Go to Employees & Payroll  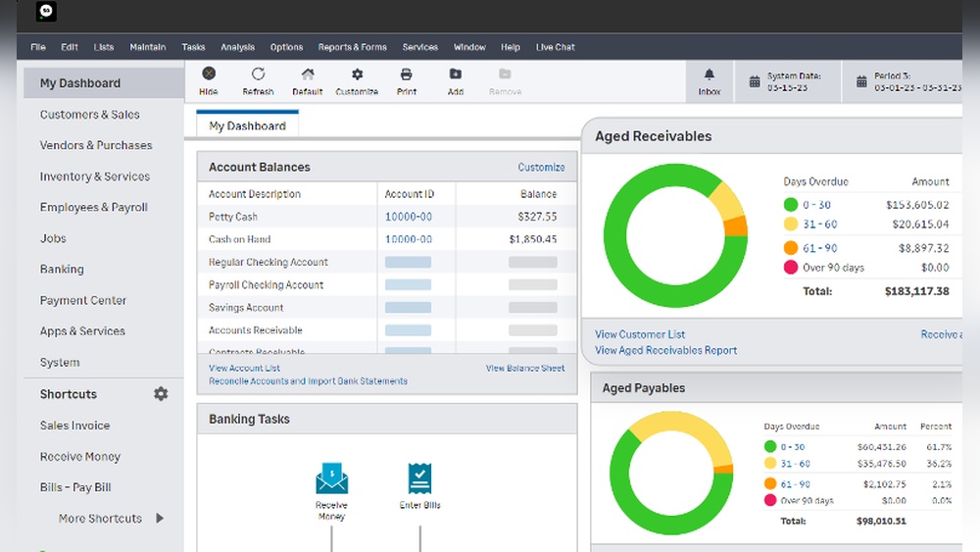tap(94, 207)
